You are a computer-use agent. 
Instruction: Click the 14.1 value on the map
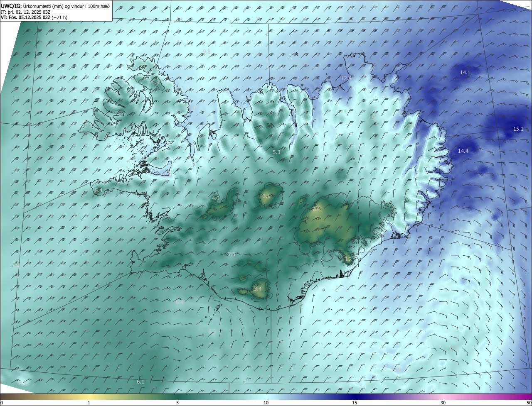coord(465,72)
